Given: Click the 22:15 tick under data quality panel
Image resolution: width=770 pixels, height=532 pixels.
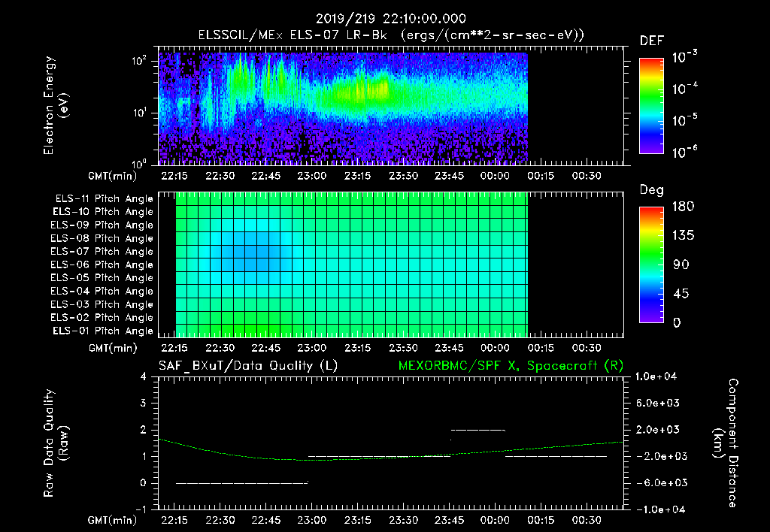Looking at the screenshot, I should 174,520.
